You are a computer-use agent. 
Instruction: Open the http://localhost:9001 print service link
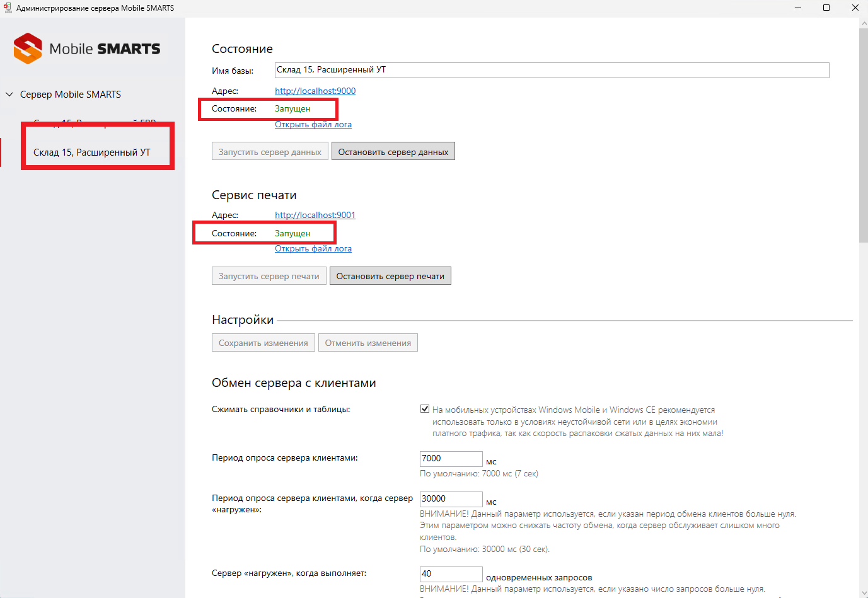(x=315, y=215)
